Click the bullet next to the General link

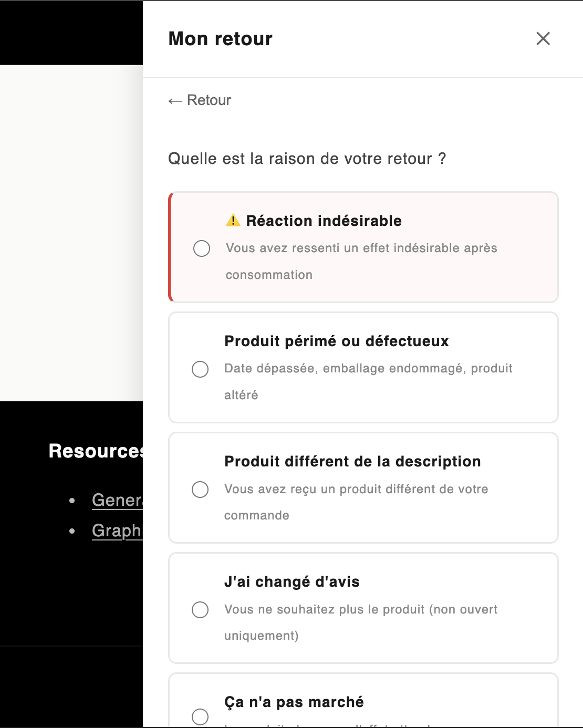tap(72, 501)
